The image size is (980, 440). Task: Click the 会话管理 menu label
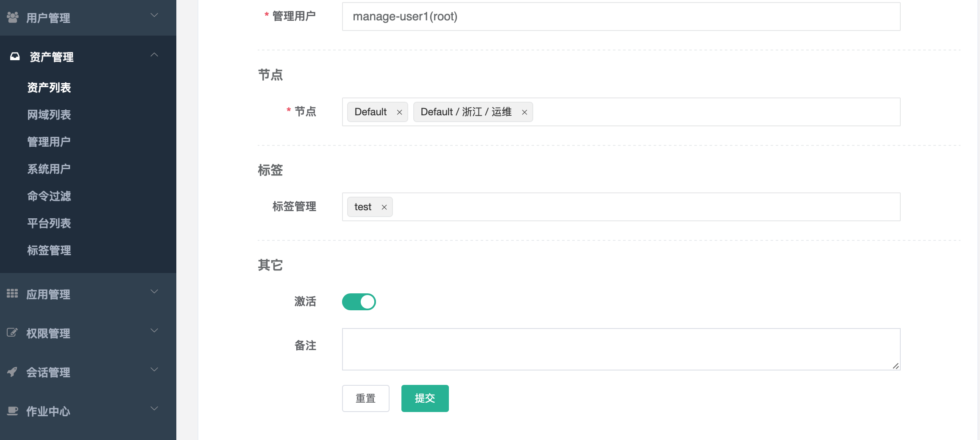(x=48, y=373)
